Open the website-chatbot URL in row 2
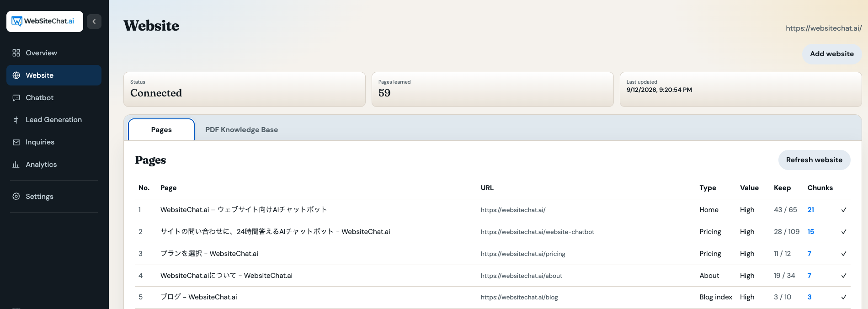This screenshot has width=868, height=309. [538, 232]
